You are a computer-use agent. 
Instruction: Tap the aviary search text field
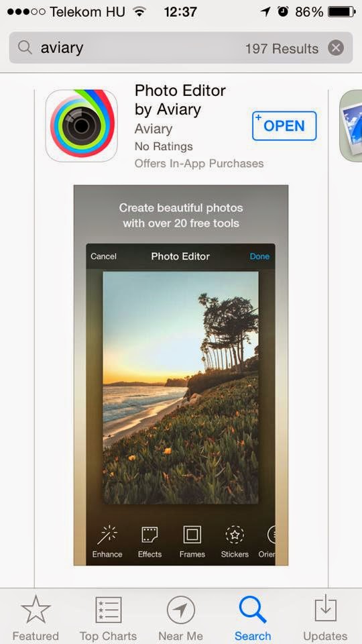(x=180, y=48)
